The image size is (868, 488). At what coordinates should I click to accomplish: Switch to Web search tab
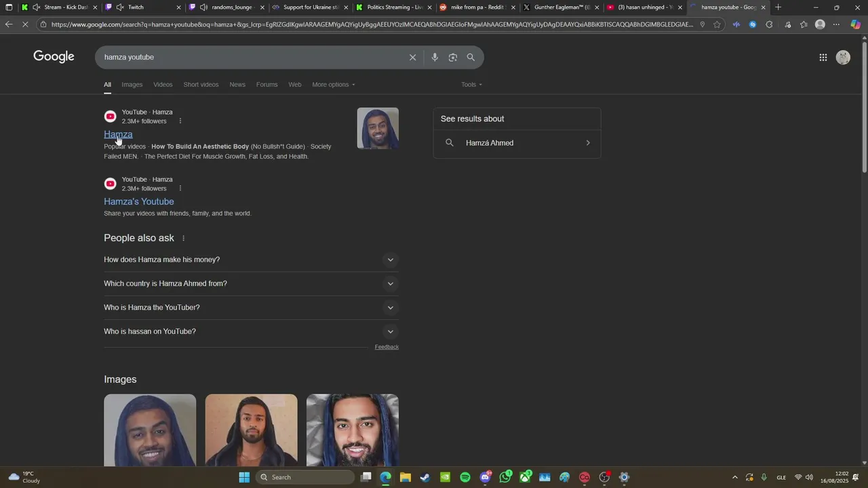295,85
